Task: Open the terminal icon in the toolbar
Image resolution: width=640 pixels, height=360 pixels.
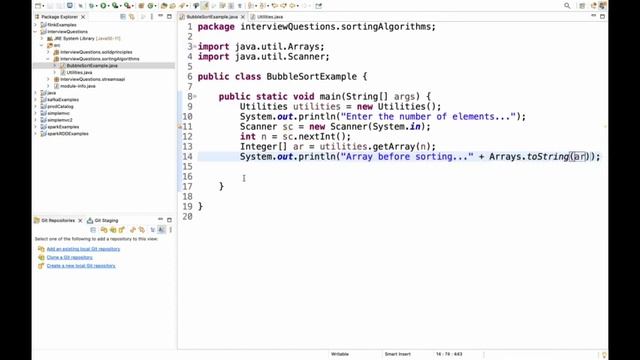Action: pos(70,6)
